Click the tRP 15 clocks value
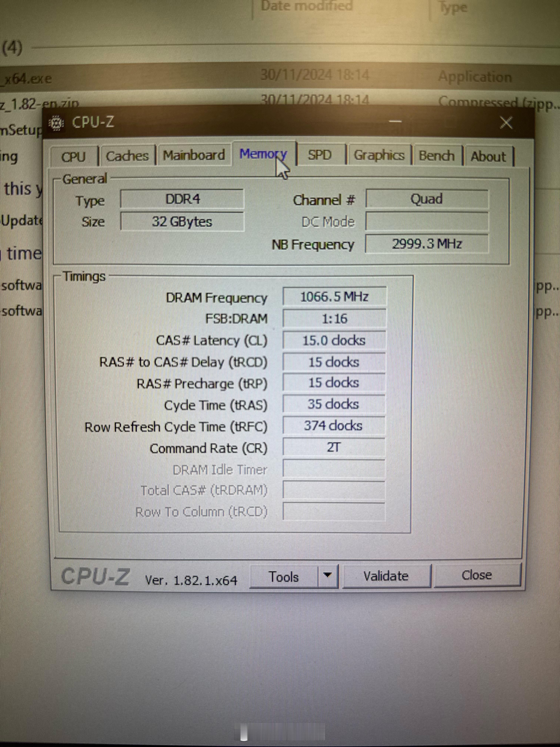Screen dimensions: 560x747 click(x=334, y=383)
